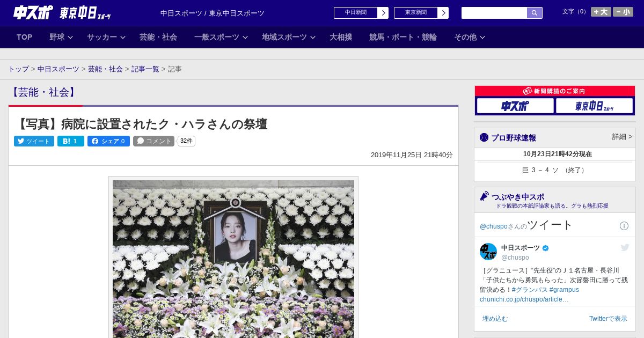Open the 大相撲 menu item
This screenshot has height=338, width=644.
pos(341,37)
